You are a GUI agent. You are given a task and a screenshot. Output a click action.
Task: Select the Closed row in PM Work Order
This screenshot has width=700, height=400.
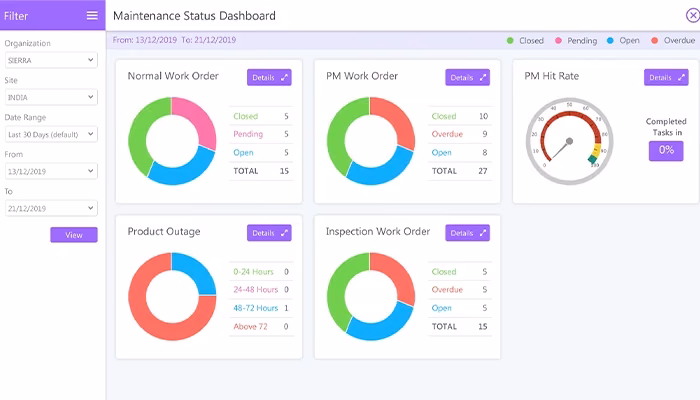pos(460,116)
